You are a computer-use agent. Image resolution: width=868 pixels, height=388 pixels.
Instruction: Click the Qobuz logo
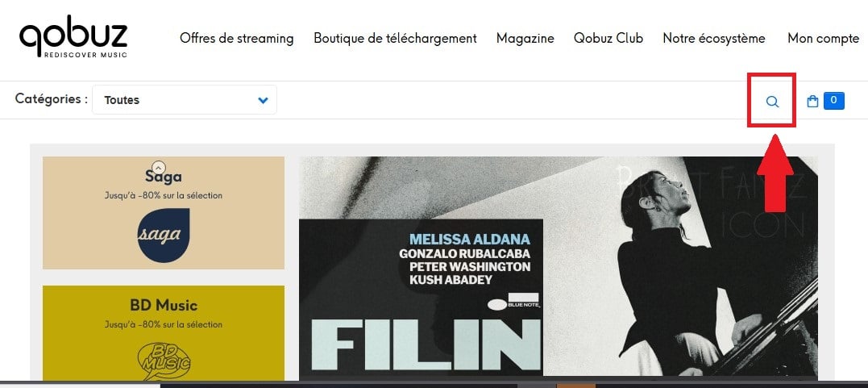(73, 37)
